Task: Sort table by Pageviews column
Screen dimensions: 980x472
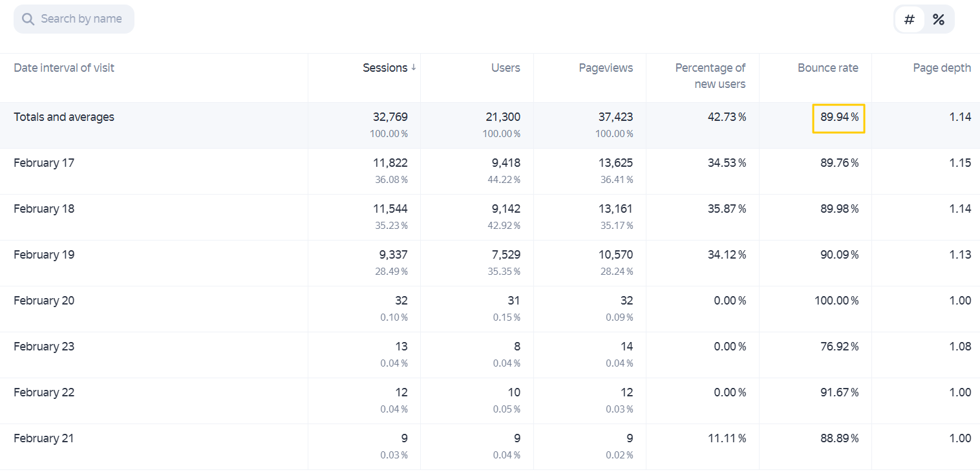Action: coord(606,68)
